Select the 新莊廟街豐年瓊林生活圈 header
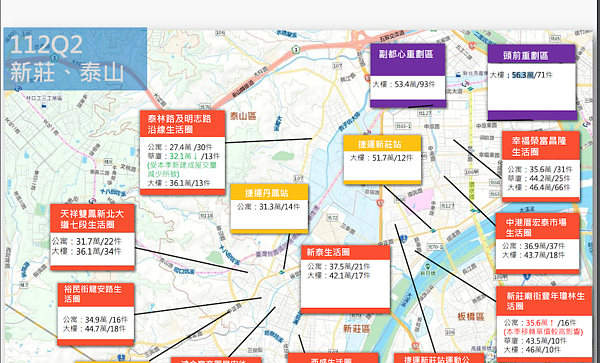This screenshot has width=600, height=363. pyautogui.click(x=544, y=301)
